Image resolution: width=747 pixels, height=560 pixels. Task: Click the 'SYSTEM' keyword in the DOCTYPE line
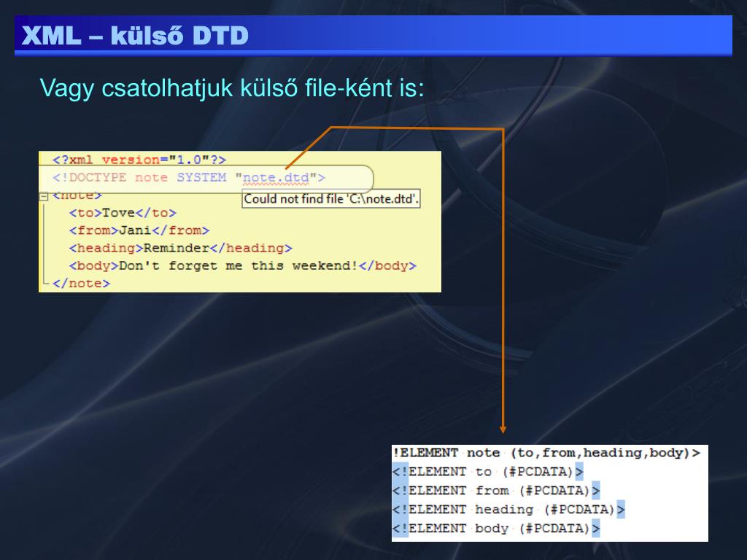201,178
